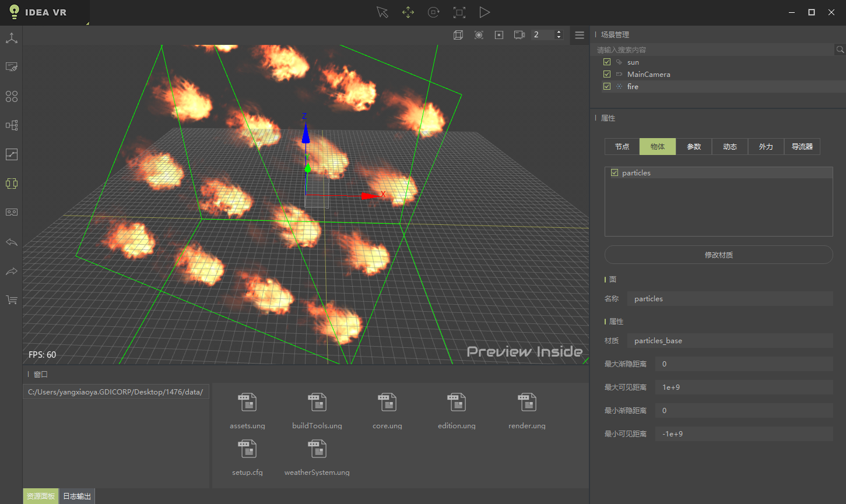The width and height of the screenshot is (846, 504).
Task: Click the 最大可见距离 input field
Action: (x=744, y=387)
